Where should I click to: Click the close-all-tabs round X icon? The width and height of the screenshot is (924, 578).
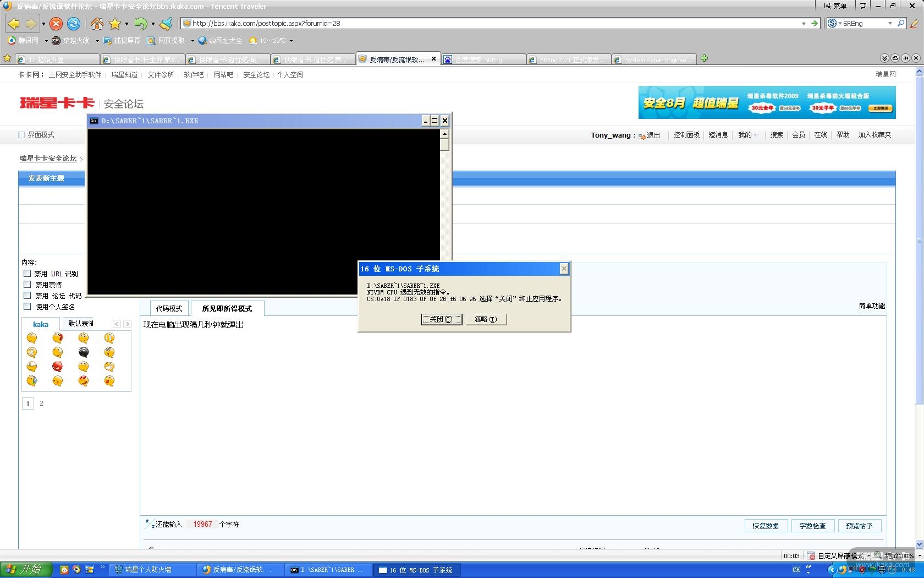click(916, 58)
